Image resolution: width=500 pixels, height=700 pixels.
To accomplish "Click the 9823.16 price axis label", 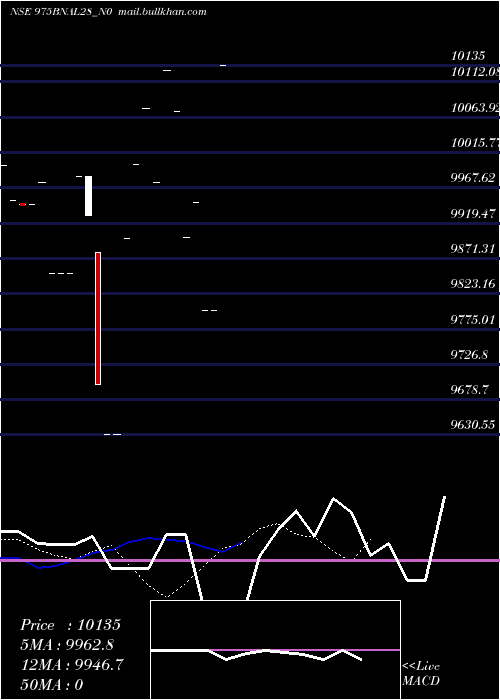I will [x=473, y=284].
